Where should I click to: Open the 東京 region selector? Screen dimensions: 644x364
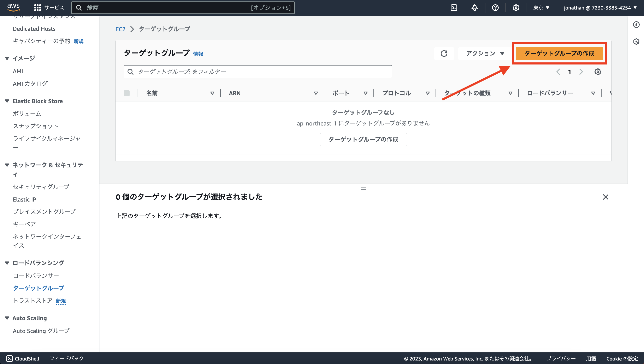point(541,7)
